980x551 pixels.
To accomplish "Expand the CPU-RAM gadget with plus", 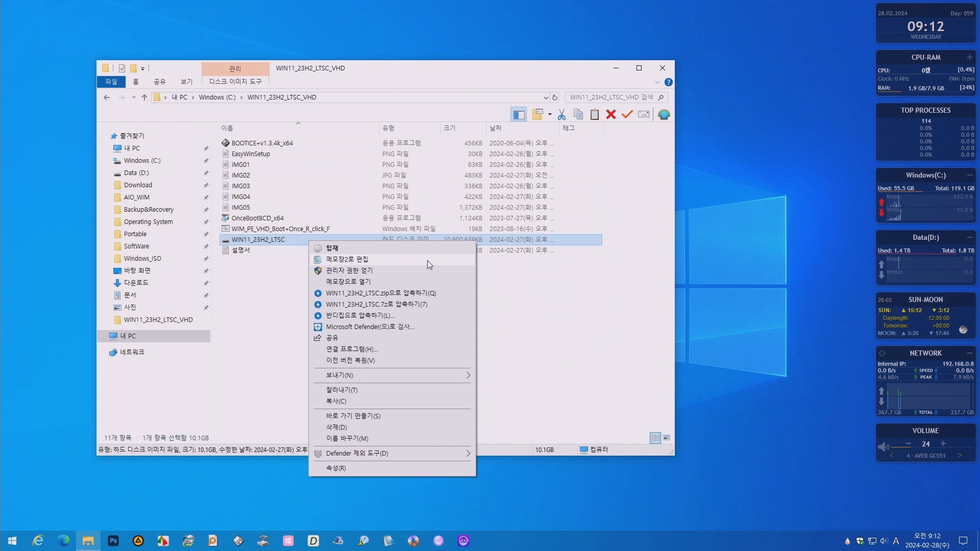I will coord(970,58).
